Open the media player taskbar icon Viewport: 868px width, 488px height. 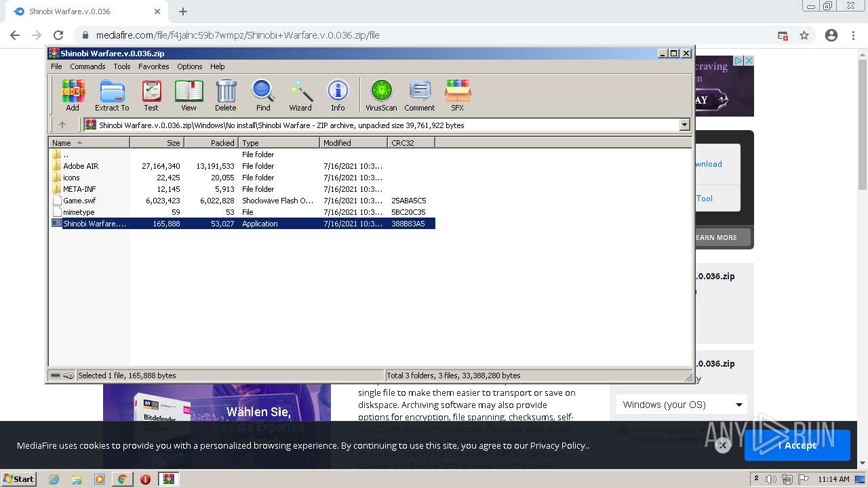click(100, 479)
